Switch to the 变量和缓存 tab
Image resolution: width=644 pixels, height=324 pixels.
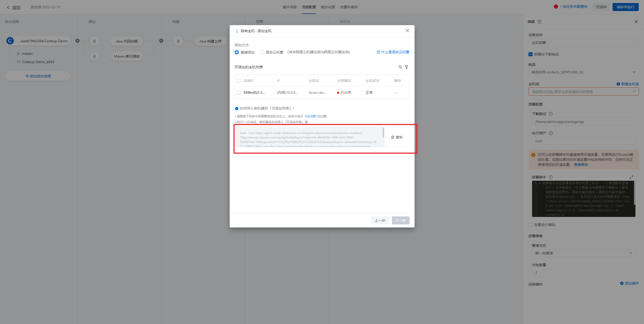[349, 7]
